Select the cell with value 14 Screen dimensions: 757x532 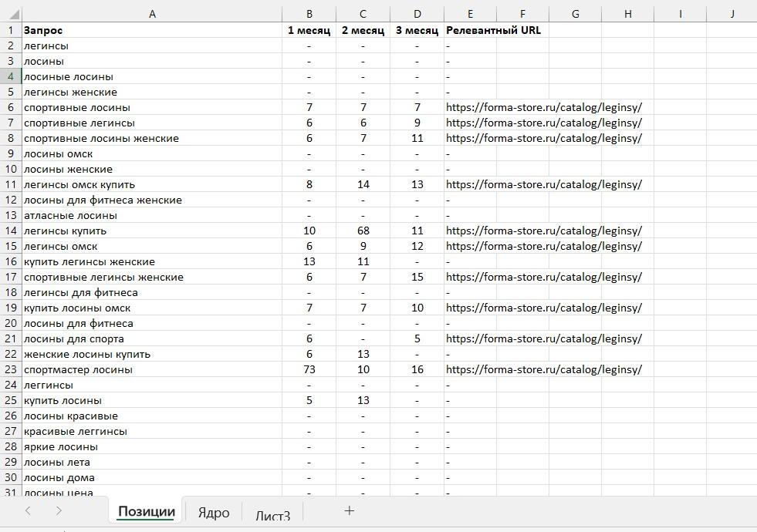click(363, 184)
